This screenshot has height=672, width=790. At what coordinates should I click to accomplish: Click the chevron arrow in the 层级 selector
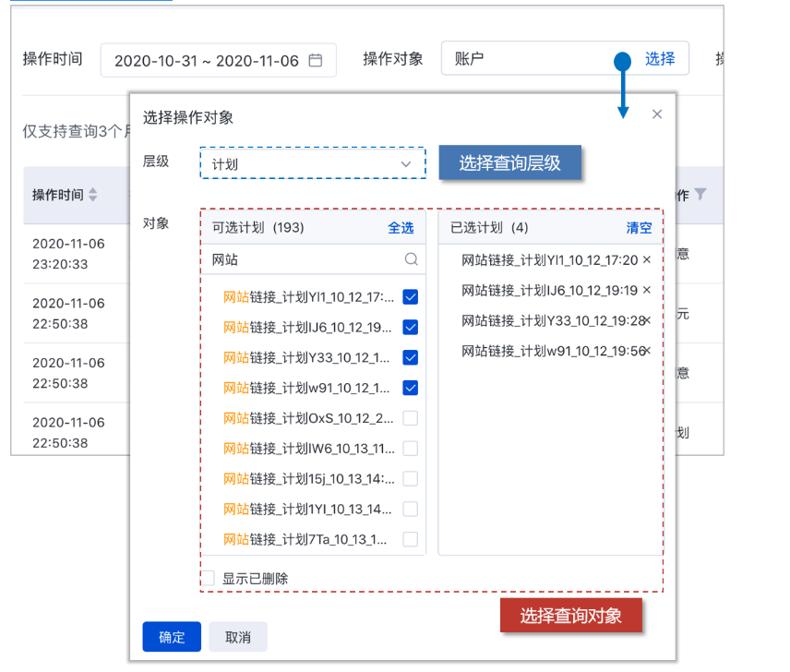point(406,162)
